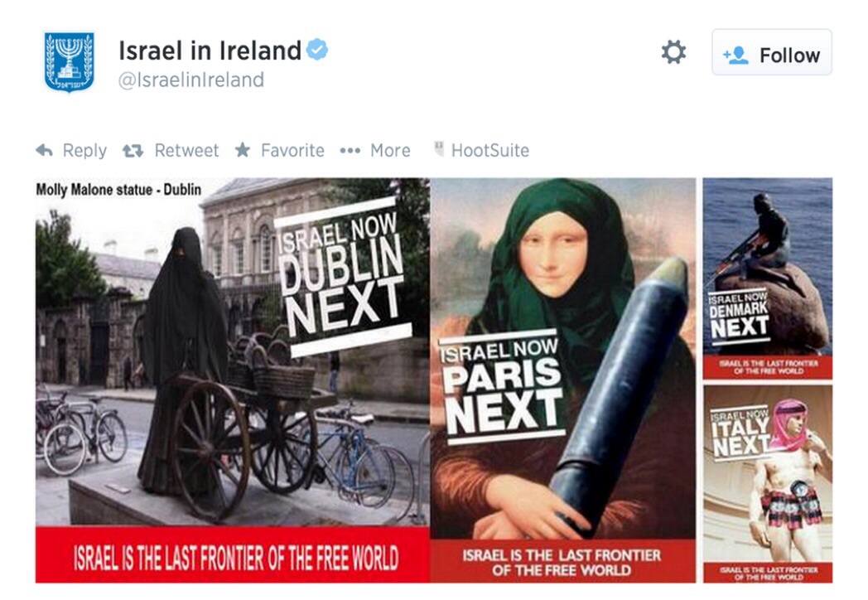Expand the More options menu

pyautogui.click(x=390, y=150)
